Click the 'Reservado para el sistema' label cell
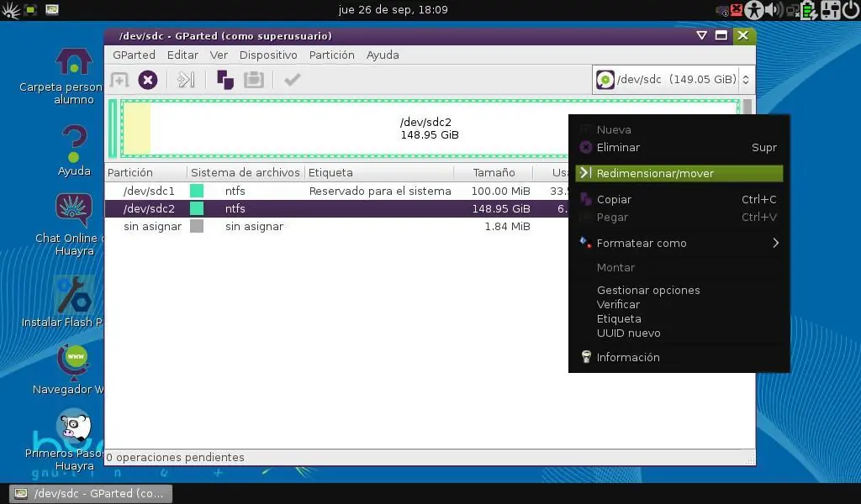 point(380,191)
